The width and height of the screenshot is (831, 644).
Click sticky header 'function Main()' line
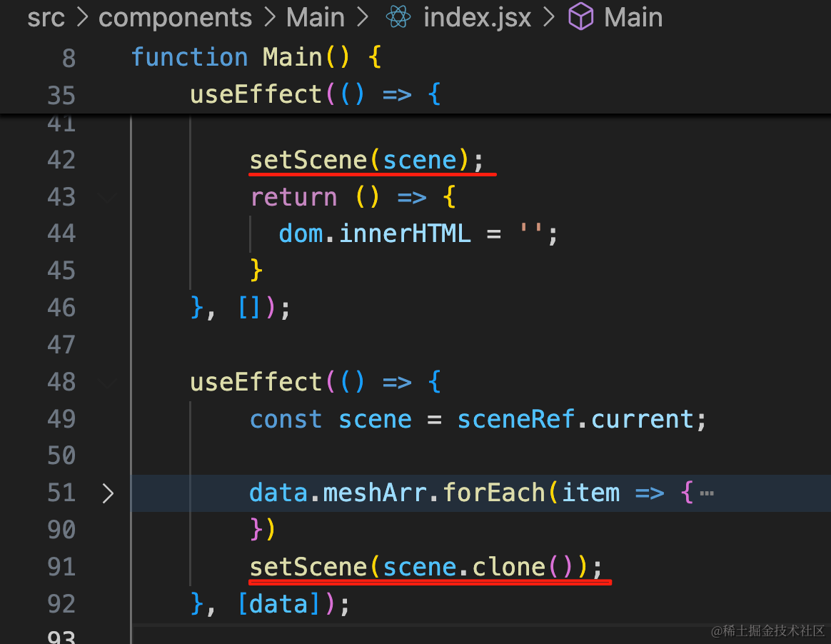(x=256, y=56)
